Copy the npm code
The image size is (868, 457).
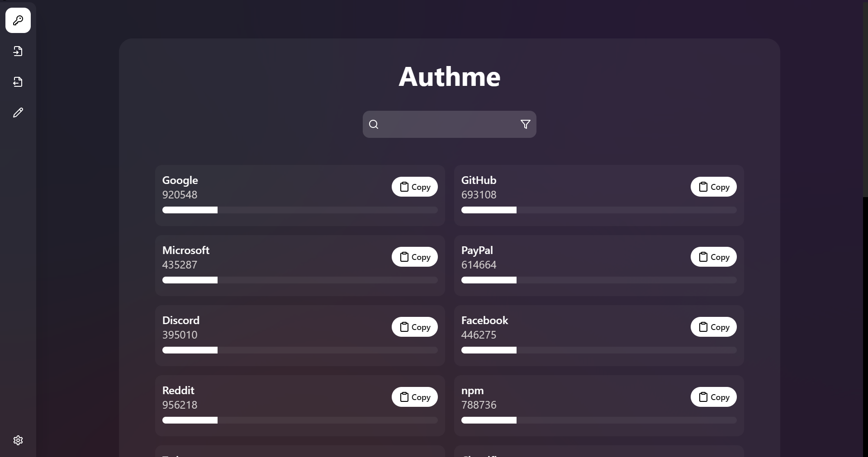(x=714, y=397)
